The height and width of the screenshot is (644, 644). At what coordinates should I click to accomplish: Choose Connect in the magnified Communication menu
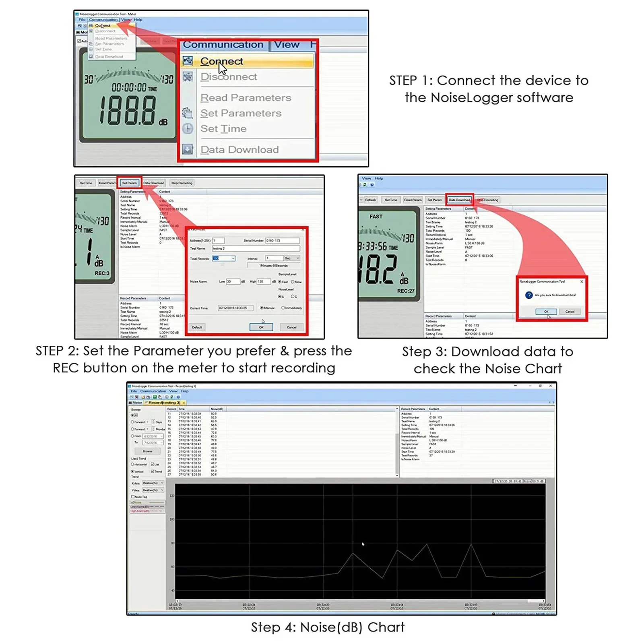pos(247,61)
